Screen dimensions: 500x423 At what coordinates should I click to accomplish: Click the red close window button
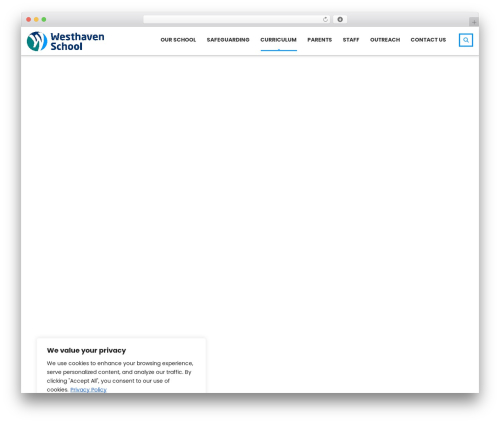[29, 19]
